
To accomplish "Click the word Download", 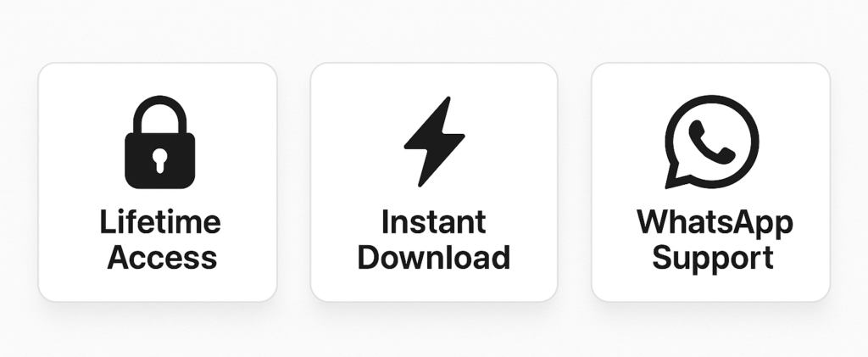I will 434,258.
